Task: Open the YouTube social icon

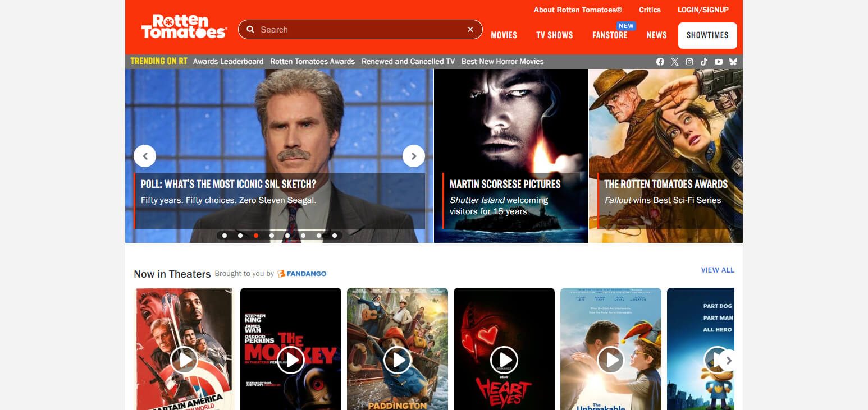Action: tap(719, 62)
